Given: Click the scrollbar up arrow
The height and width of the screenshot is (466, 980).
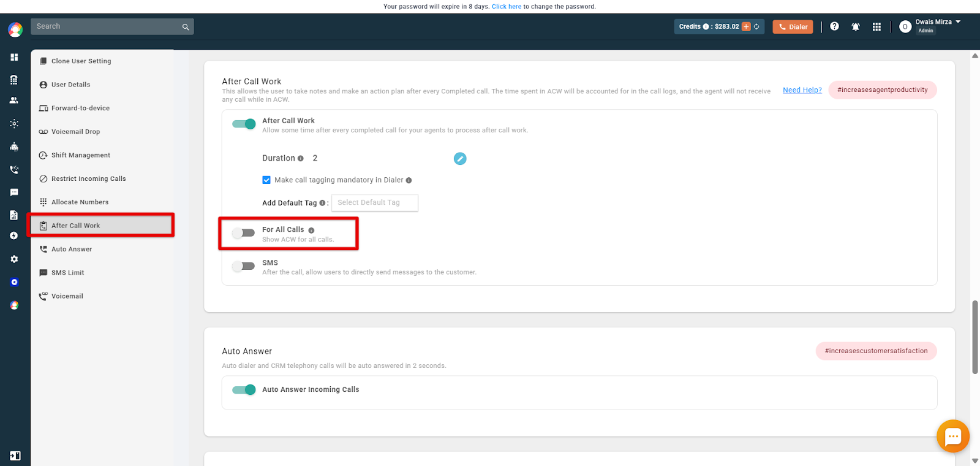Looking at the screenshot, I should click(x=975, y=56).
